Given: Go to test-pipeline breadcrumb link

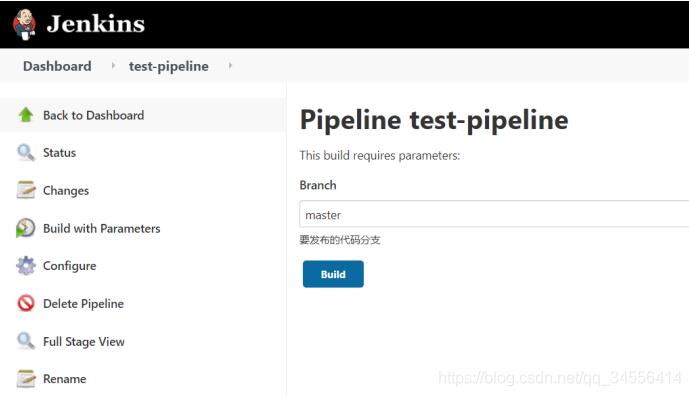Looking at the screenshot, I should [169, 66].
